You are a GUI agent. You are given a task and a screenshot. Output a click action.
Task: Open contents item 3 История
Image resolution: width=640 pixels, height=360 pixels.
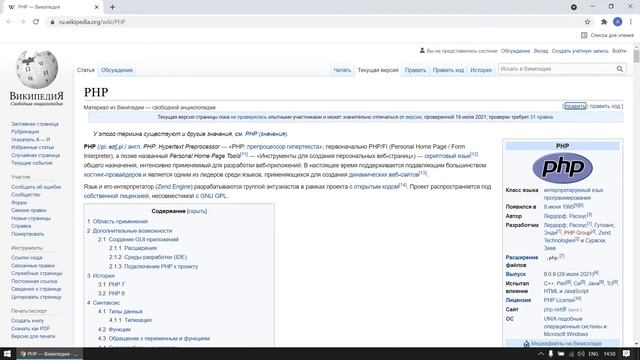coord(100,276)
